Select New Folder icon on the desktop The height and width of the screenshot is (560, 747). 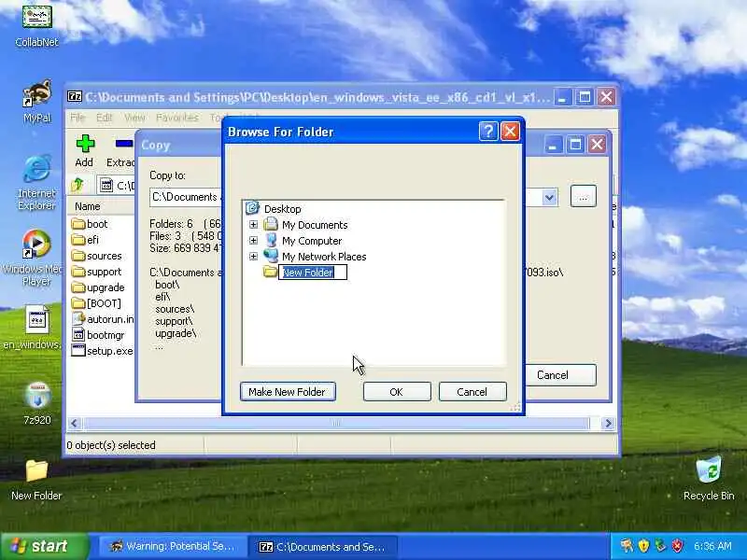tap(36, 480)
